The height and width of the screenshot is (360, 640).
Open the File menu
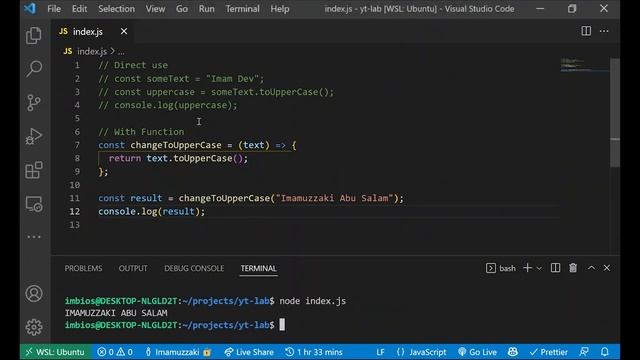coord(54,9)
